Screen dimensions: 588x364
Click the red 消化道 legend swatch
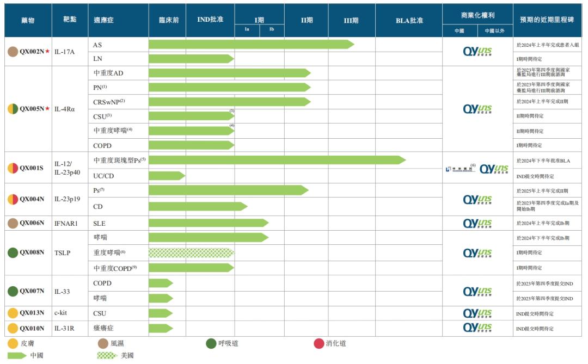(x=318, y=343)
